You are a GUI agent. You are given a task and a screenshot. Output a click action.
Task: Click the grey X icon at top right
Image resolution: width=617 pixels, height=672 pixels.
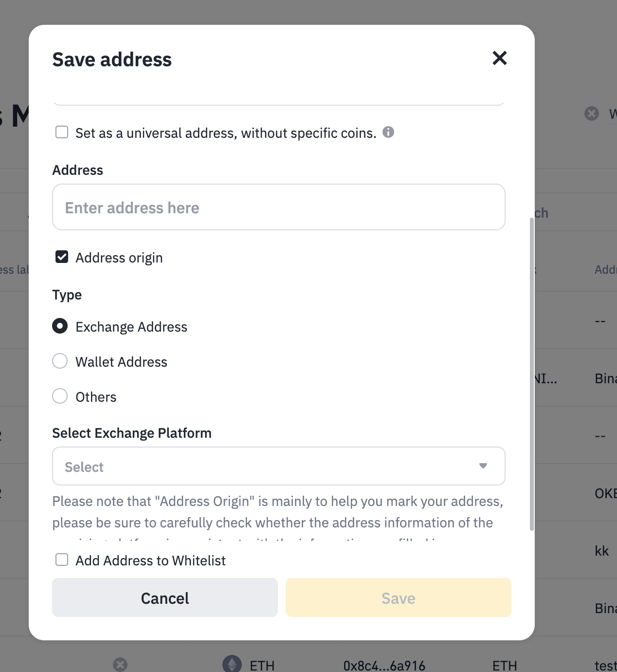tap(592, 113)
